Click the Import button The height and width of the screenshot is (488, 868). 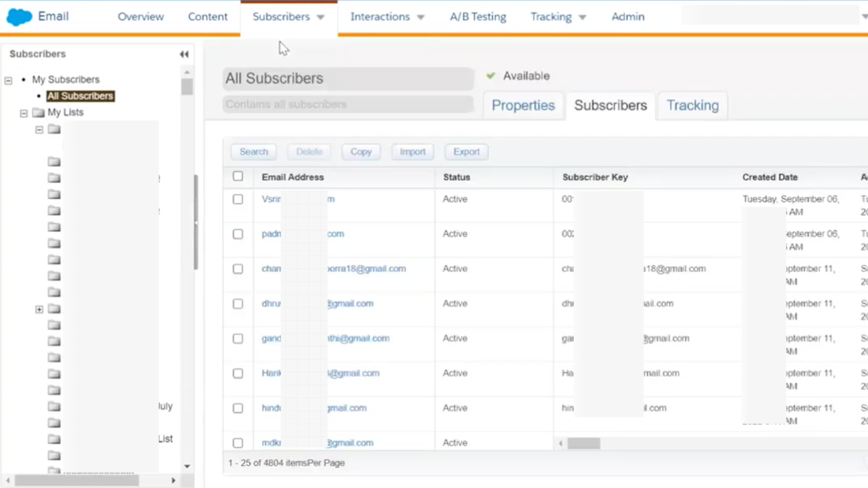click(x=412, y=152)
